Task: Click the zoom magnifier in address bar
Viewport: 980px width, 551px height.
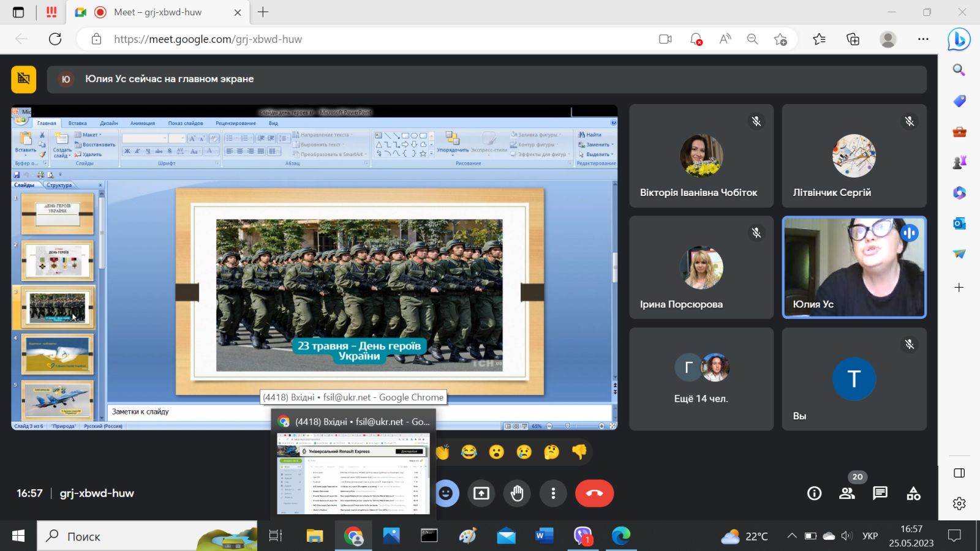Action: pos(752,39)
